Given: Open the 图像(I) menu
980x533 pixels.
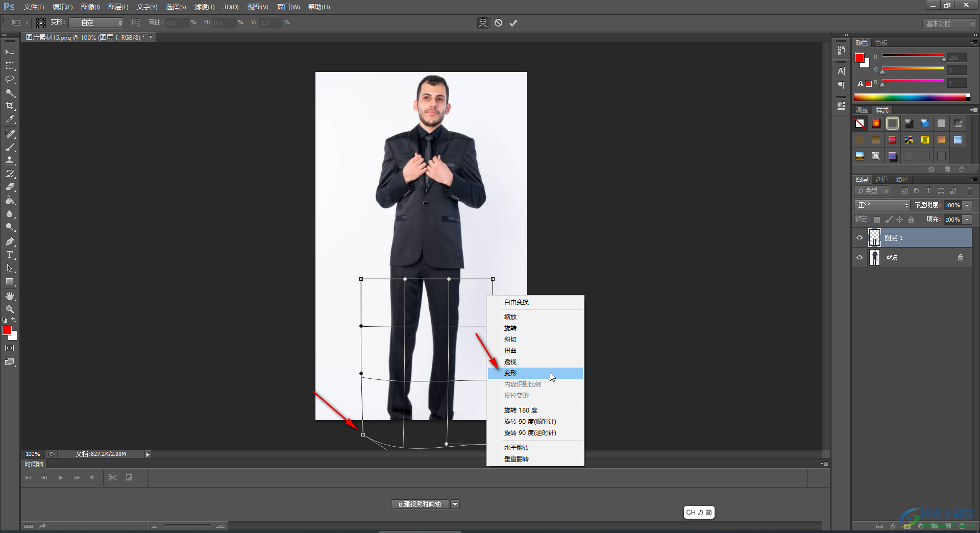Looking at the screenshot, I should [90, 7].
